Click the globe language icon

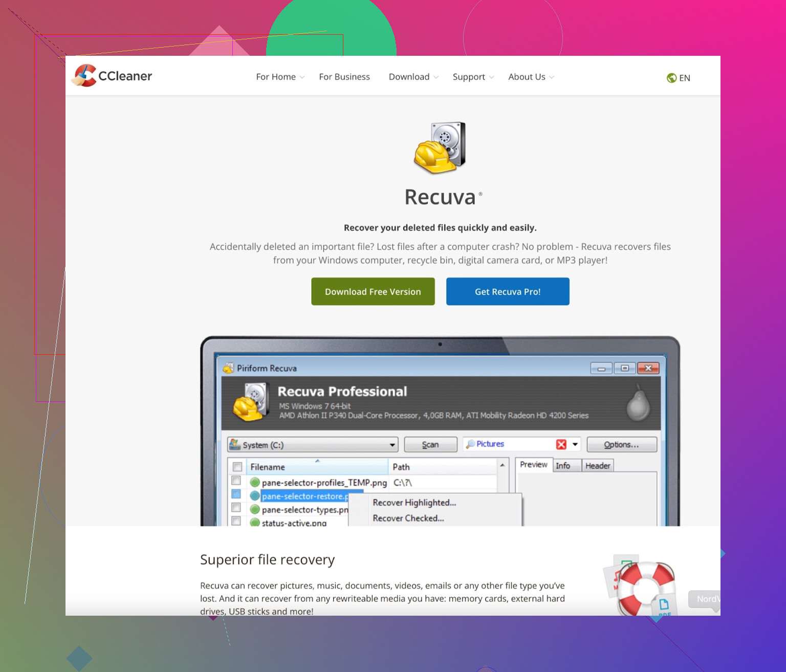point(671,78)
